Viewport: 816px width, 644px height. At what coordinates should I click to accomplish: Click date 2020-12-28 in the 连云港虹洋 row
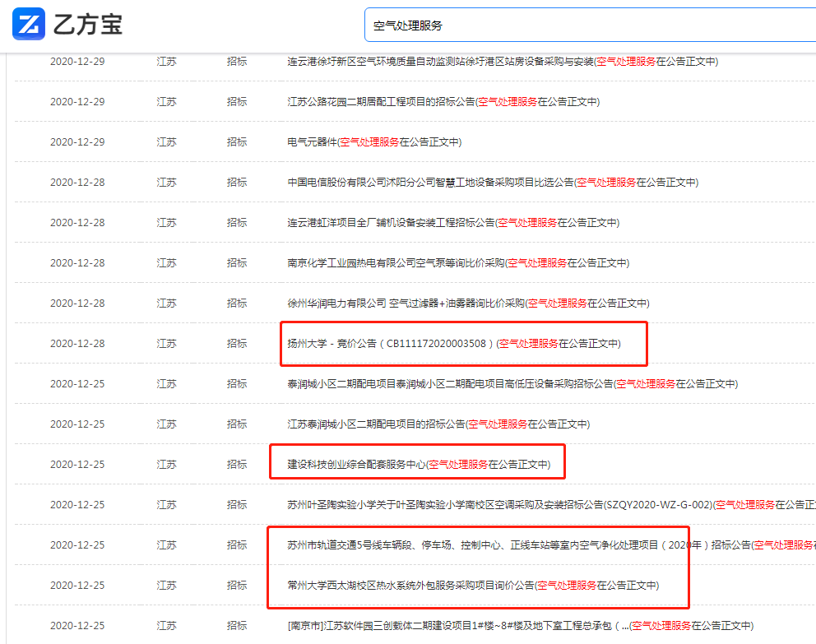point(77,223)
